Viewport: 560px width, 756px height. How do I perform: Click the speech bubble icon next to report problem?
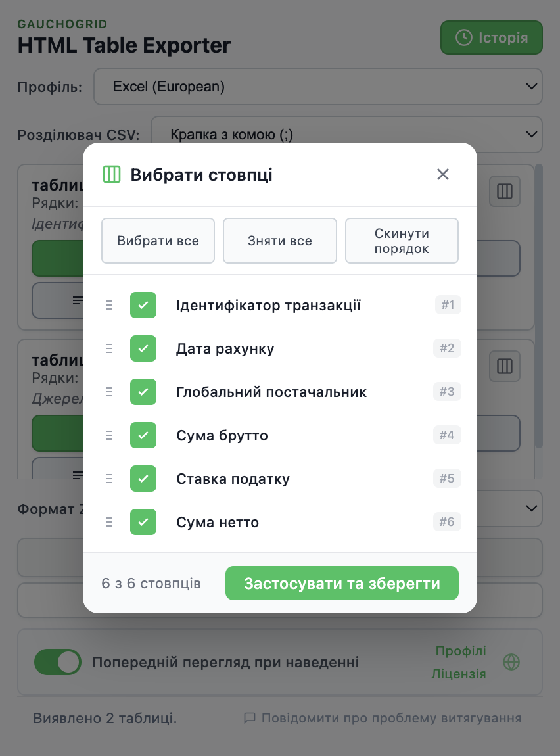(x=250, y=718)
